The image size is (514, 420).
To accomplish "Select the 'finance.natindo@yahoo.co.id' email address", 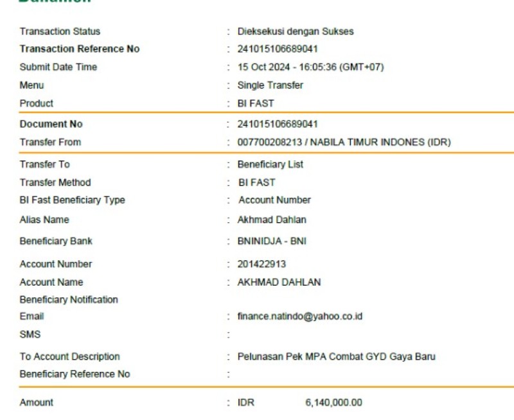I will tap(300, 317).
